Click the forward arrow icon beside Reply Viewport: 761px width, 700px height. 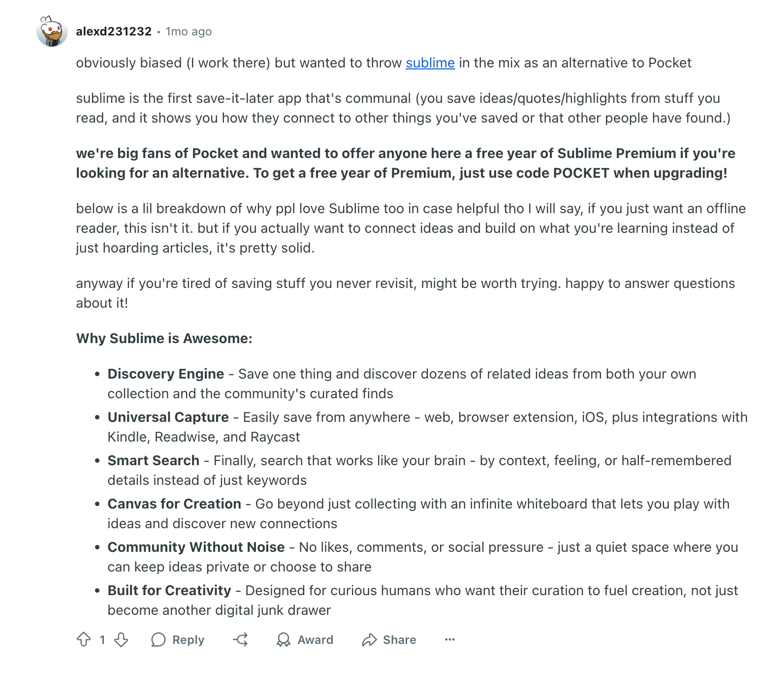(241, 639)
